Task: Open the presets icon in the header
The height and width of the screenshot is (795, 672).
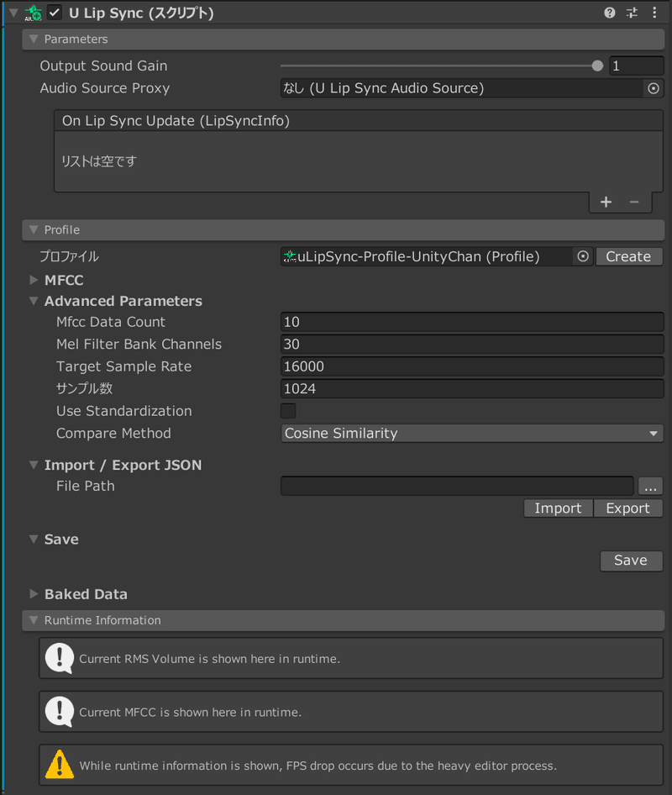Action: 632,13
